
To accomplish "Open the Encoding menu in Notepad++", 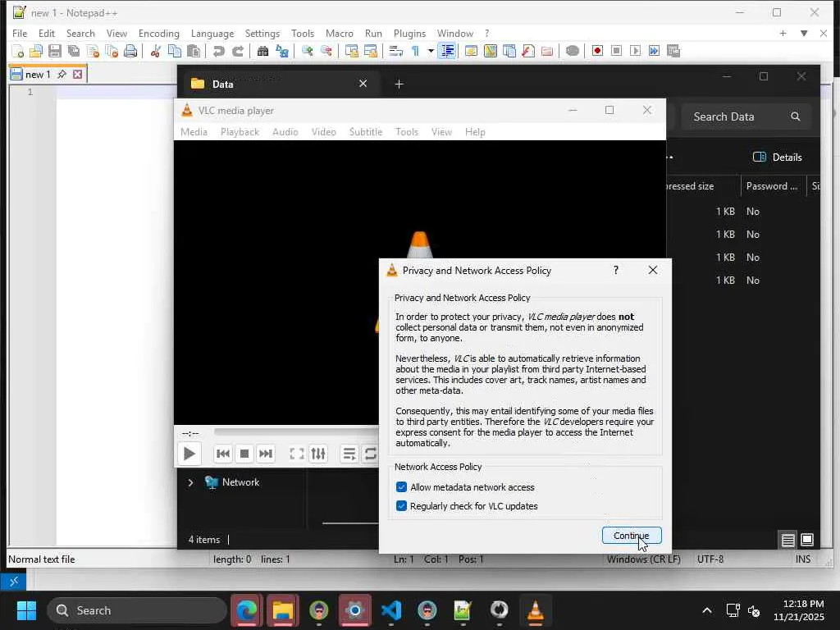I will point(159,33).
